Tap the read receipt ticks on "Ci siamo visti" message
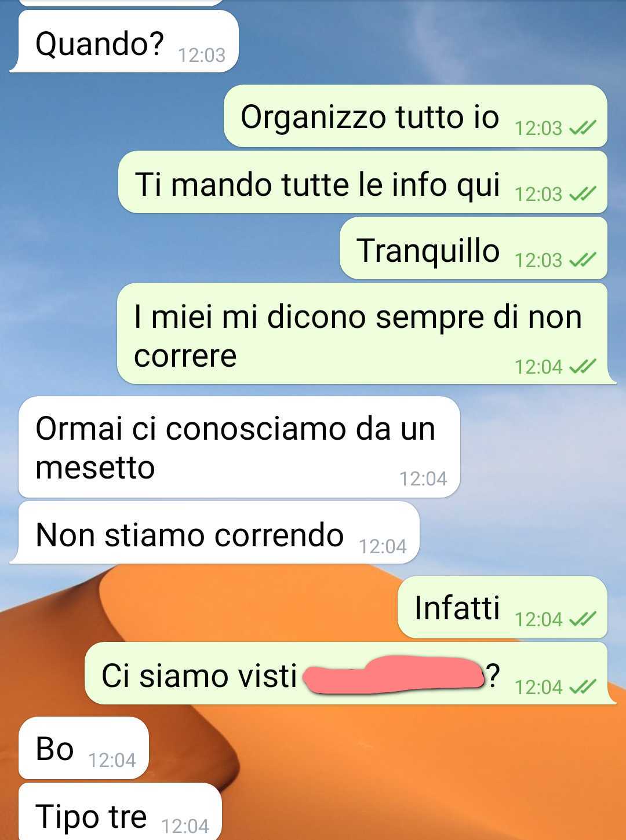 pos(583,686)
